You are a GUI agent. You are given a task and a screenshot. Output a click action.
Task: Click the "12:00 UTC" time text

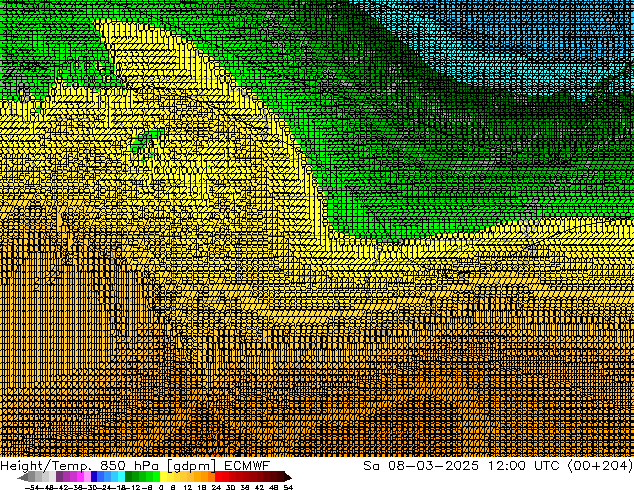tap(523, 466)
